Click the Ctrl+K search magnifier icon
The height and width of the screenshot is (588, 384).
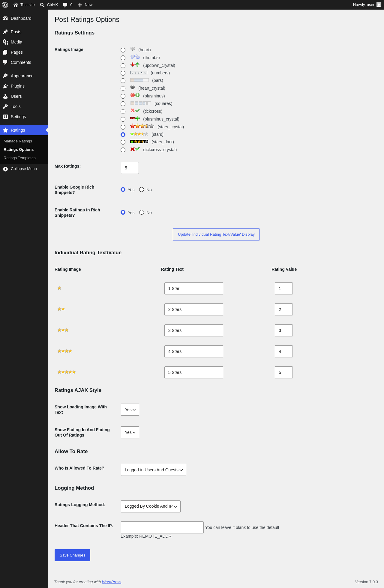point(42,5)
